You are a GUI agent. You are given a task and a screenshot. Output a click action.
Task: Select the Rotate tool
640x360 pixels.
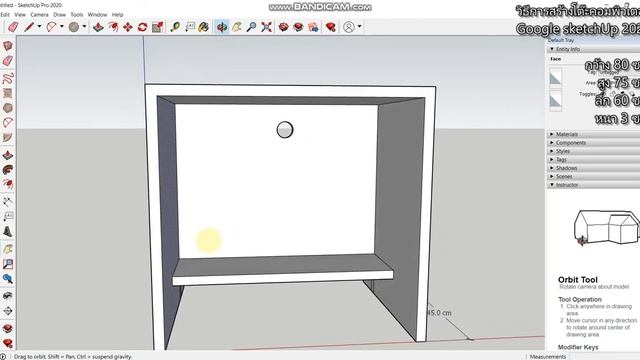tap(142, 27)
